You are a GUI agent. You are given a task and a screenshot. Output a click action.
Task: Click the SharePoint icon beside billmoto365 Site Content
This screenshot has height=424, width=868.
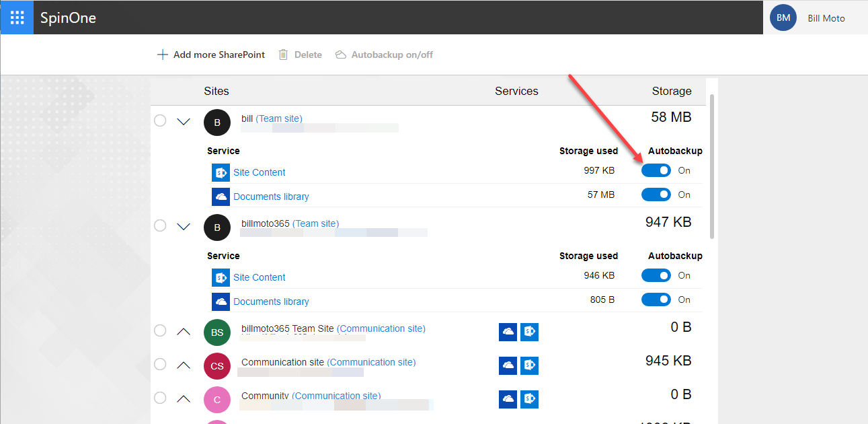click(x=221, y=277)
